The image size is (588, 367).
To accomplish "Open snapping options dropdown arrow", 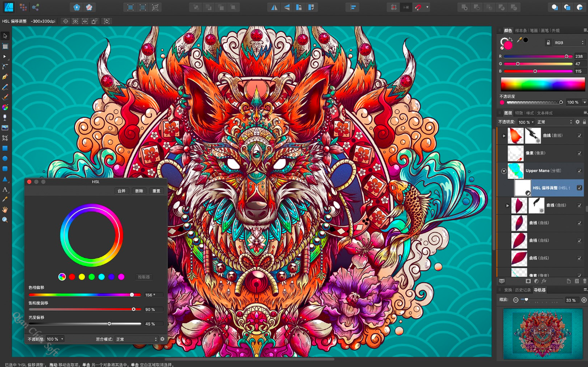I will tap(427, 7).
